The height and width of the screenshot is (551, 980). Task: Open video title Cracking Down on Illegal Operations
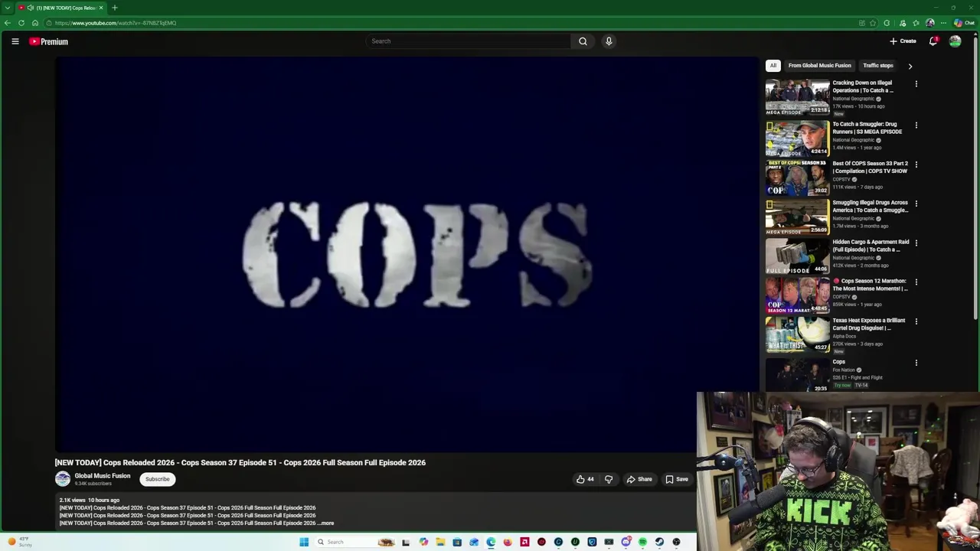click(x=863, y=86)
